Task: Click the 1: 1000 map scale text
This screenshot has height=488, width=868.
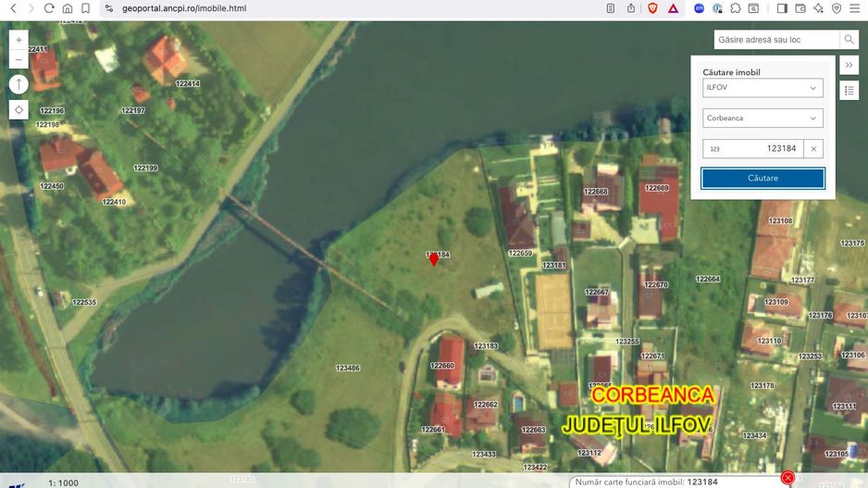Action: (63, 483)
